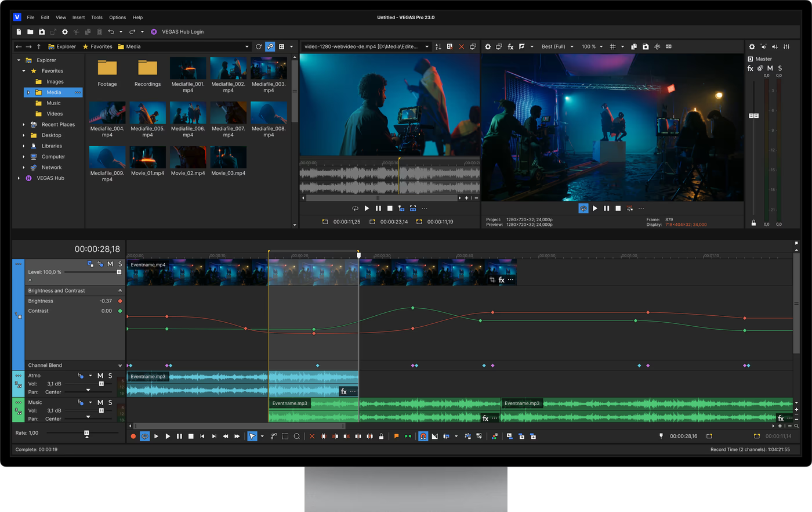Screen dimensions: 812x512
Task: Save snapshot to file icon in preview
Action: (x=646, y=46)
